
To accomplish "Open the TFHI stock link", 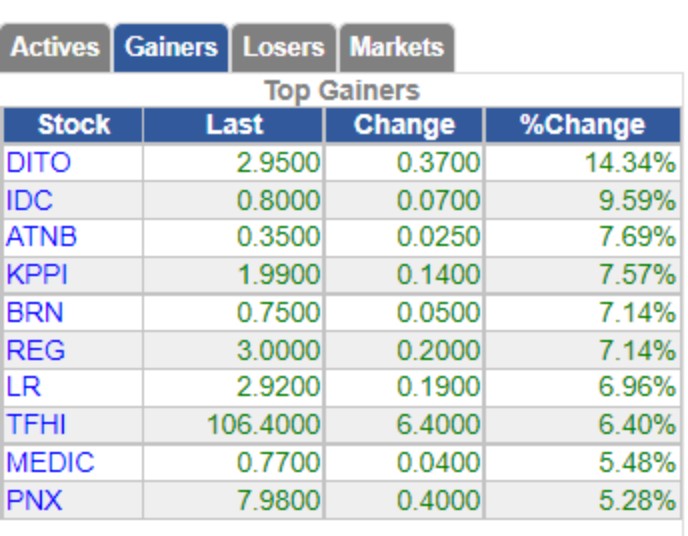I will 36,425.
